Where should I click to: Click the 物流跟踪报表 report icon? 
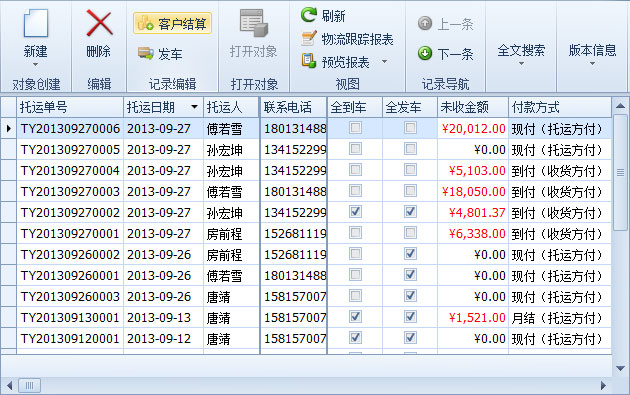pyautogui.click(x=309, y=39)
